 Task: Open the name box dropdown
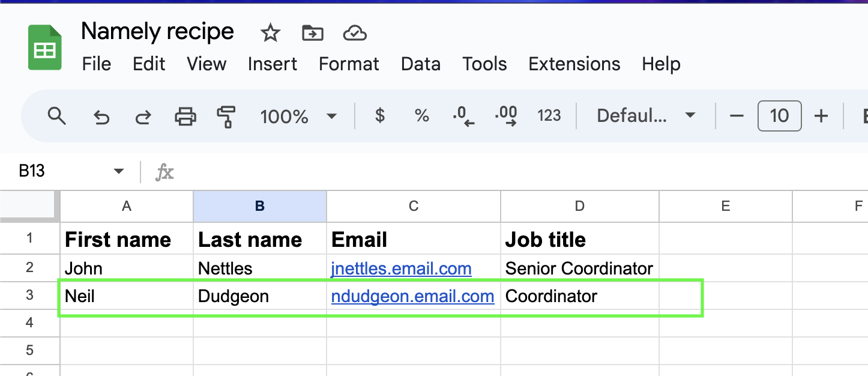(118, 171)
